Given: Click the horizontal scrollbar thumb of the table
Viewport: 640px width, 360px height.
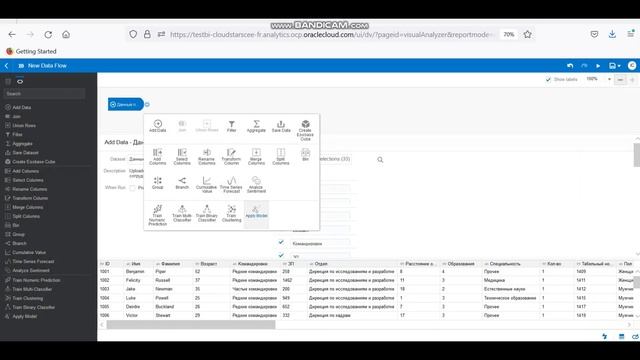Looking at the screenshot, I should (x=191, y=325).
